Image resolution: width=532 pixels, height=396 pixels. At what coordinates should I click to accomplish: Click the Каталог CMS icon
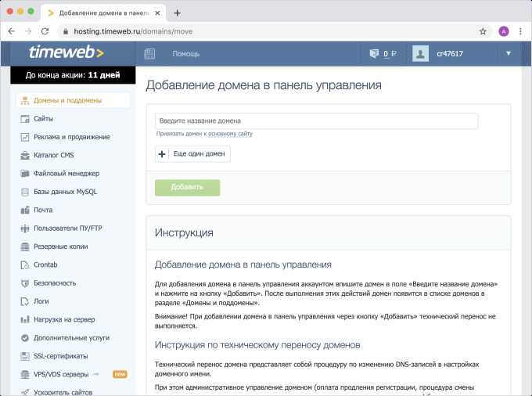point(25,156)
